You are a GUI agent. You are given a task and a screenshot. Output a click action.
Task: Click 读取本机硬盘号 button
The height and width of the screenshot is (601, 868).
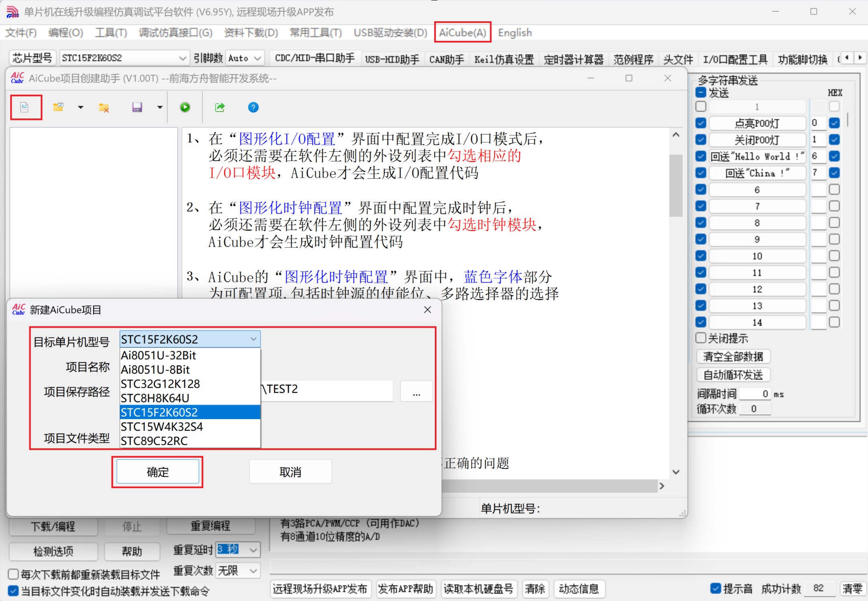(479, 589)
